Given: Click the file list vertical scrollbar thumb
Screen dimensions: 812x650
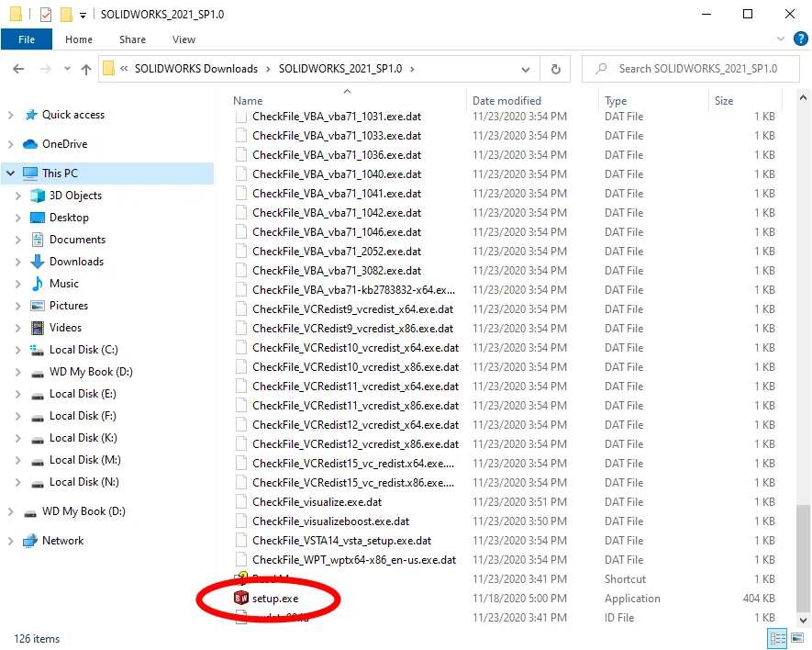Looking at the screenshot, I should click(x=803, y=558).
